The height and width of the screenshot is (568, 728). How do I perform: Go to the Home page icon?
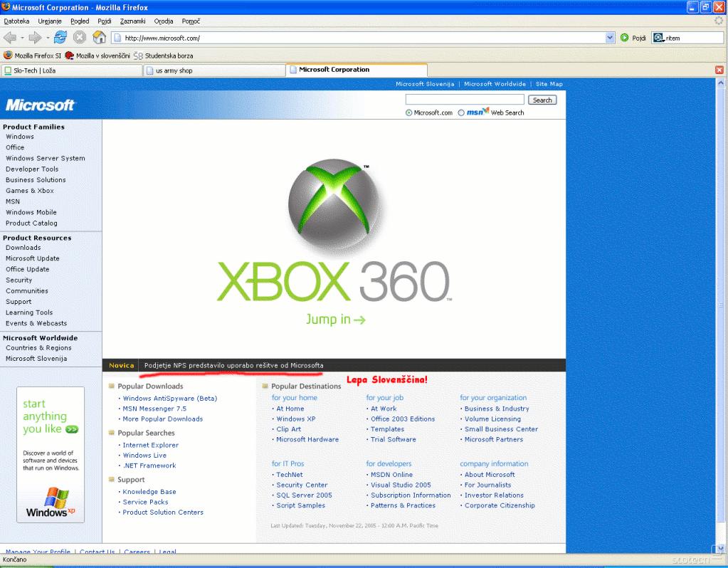100,37
